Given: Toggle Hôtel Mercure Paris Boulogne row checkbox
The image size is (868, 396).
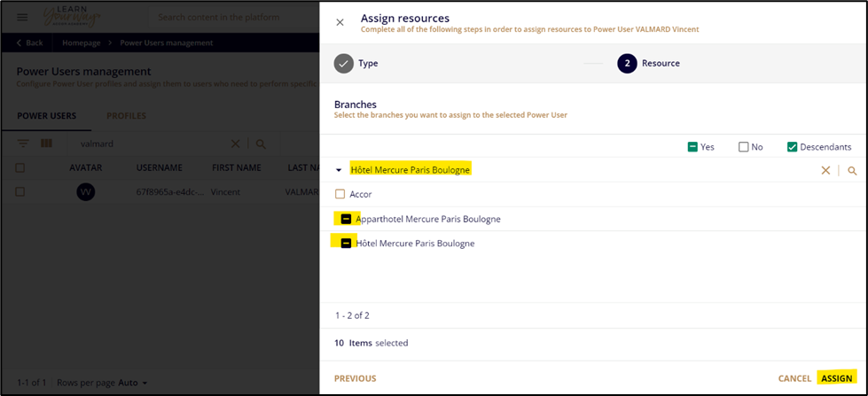Looking at the screenshot, I should coord(346,244).
